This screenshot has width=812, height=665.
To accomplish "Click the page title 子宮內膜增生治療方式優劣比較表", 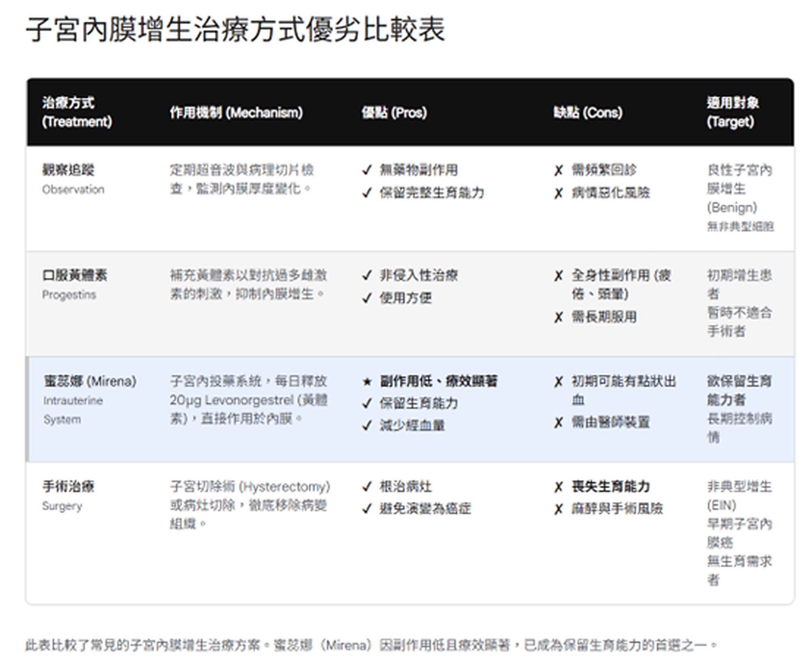I will click(235, 29).
